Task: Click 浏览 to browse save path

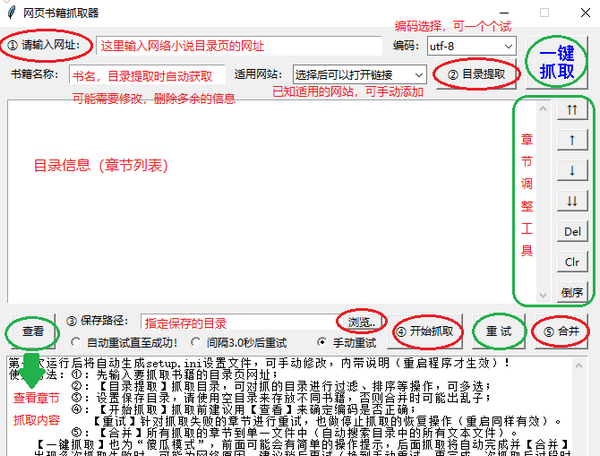Action: [x=362, y=322]
